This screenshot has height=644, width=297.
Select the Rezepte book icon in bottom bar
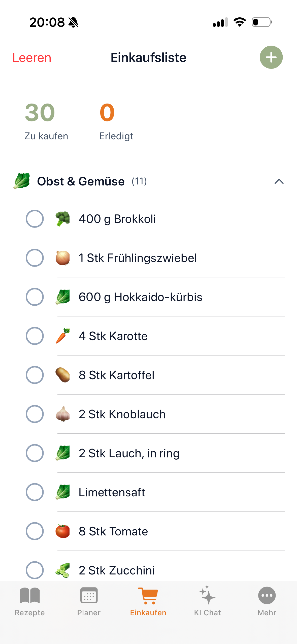pyautogui.click(x=29, y=596)
